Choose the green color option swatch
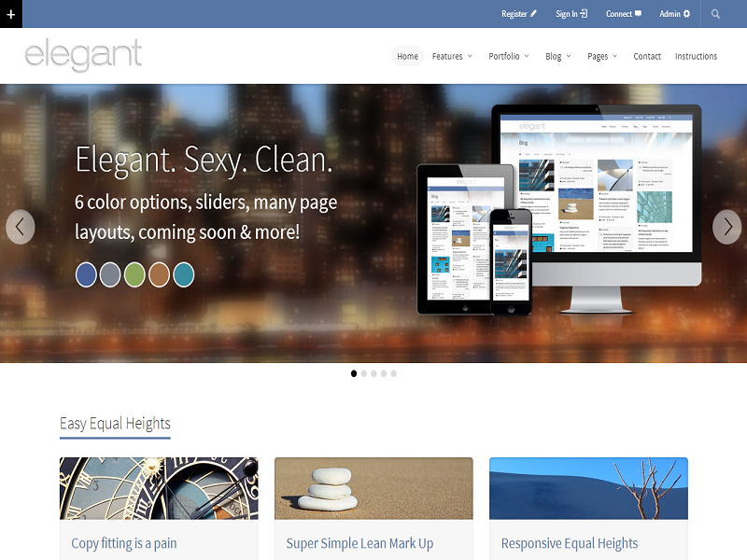The height and width of the screenshot is (560, 747). [x=134, y=274]
